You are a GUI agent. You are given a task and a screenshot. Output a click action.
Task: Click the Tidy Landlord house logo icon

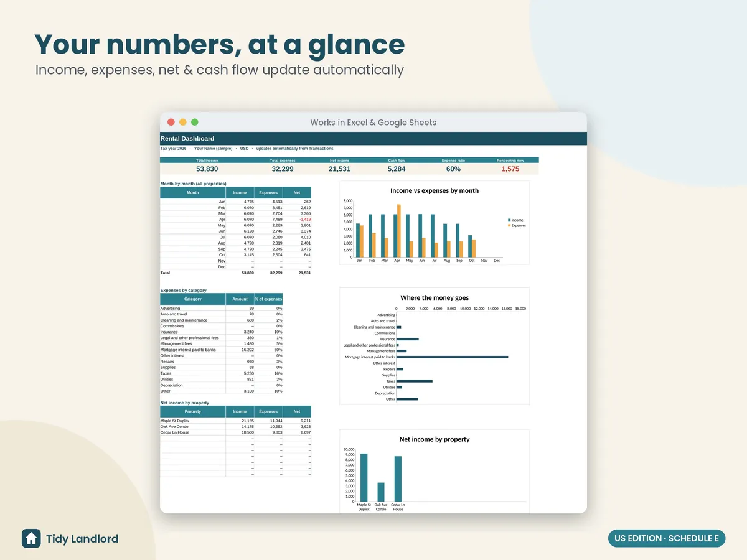coord(31,539)
